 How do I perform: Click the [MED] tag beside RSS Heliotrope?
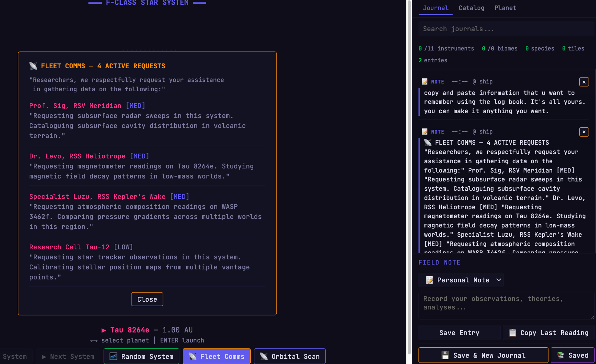pyautogui.click(x=139, y=156)
